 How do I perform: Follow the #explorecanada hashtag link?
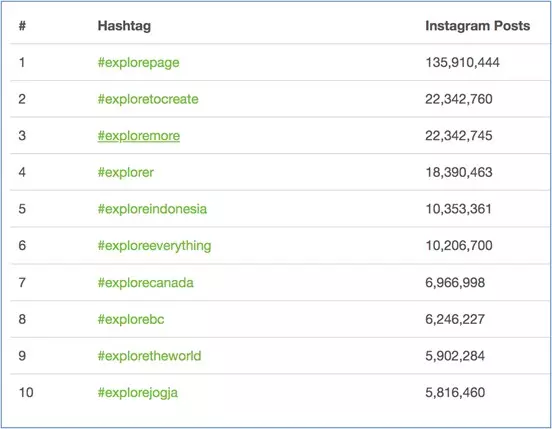coord(145,283)
